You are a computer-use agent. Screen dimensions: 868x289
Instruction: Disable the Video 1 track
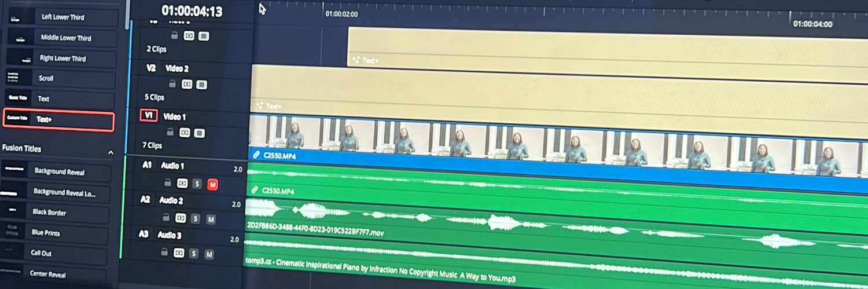point(200,133)
